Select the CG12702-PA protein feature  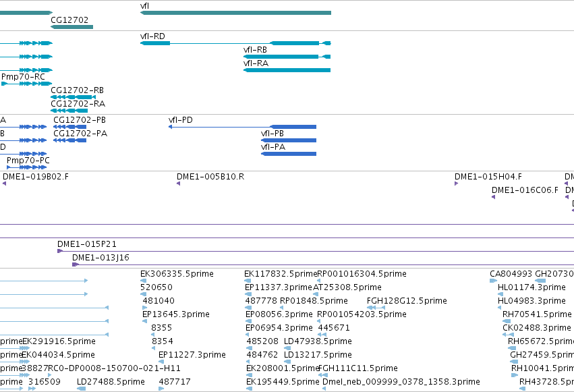pyautogui.click(x=70, y=140)
